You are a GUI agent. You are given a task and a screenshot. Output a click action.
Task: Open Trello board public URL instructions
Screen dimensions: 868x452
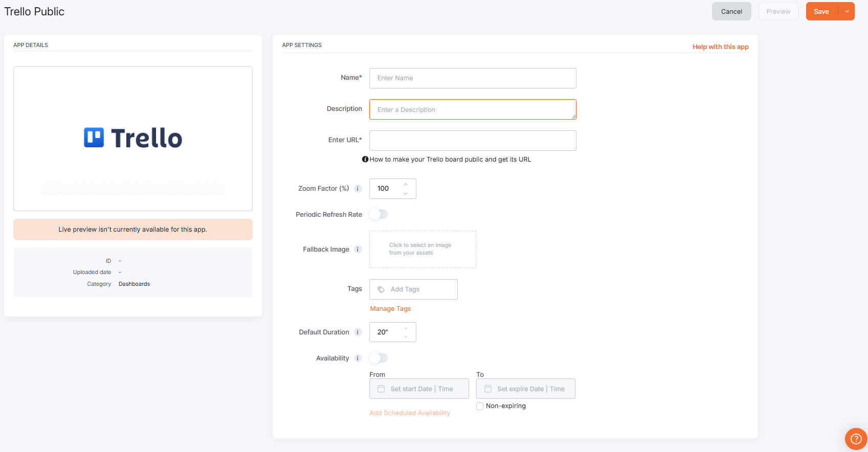coord(450,160)
